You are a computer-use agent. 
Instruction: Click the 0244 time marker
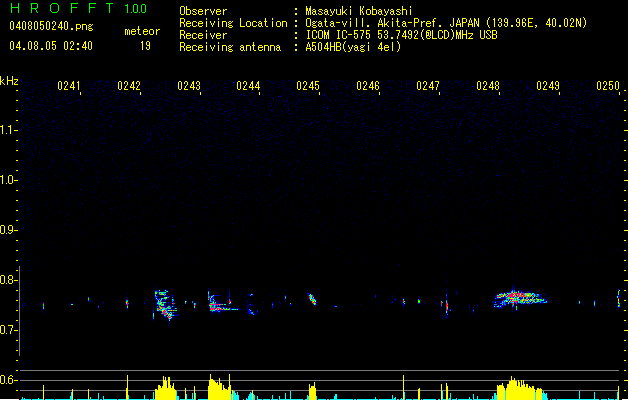pyautogui.click(x=248, y=86)
